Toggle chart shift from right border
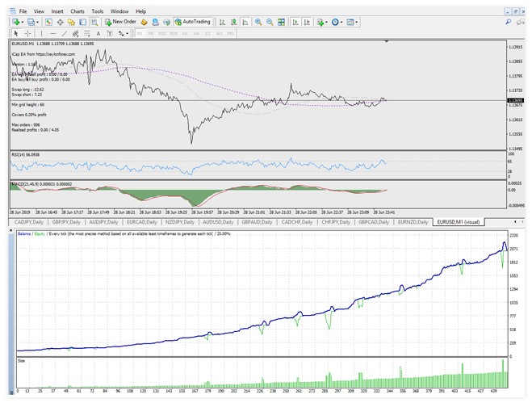Image resolution: width=532 pixels, height=403 pixels. [x=307, y=22]
